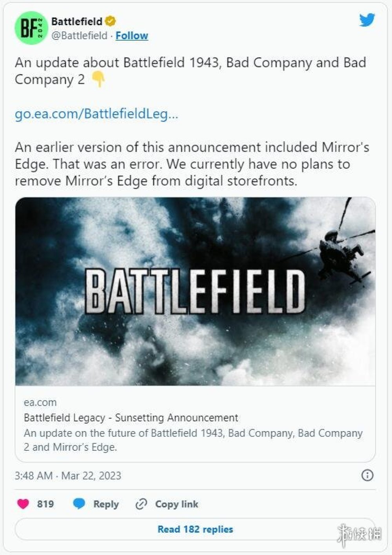The width and height of the screenshot is (392, 555).
Task: Click the @Battlefield handle
Action: click(79, 36)
